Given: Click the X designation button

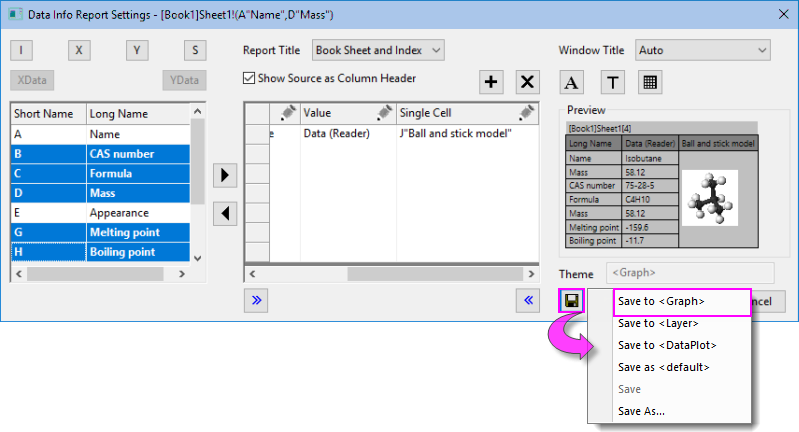Looking at the screenshot, I should click(79, 50).
